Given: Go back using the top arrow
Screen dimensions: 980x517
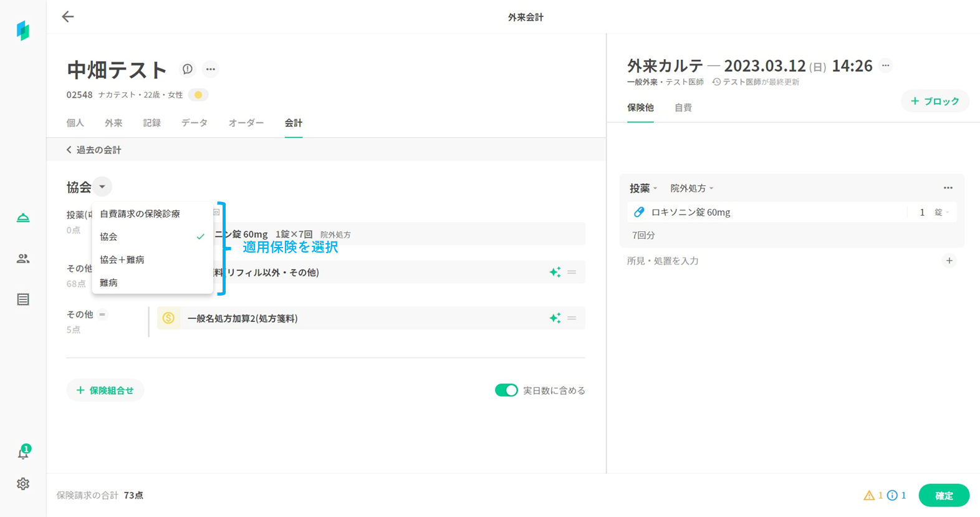Looking at the screenshot, I should tap(68, 17).
